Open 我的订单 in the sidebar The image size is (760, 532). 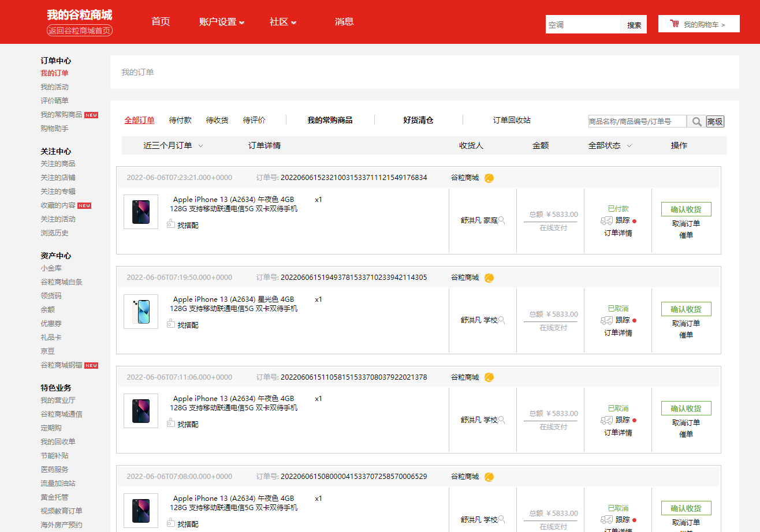tap(54, 73)
